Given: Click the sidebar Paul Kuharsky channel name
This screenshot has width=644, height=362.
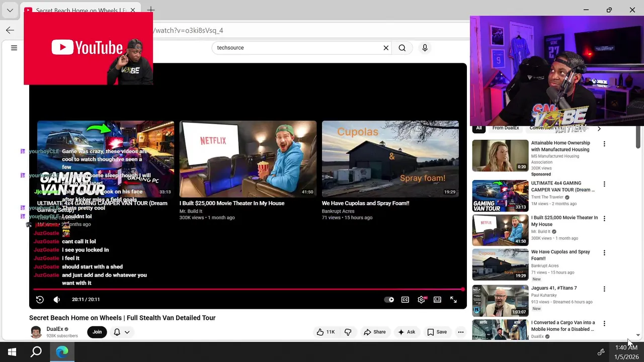Looking at the screenshot, I should pos(544,295).
